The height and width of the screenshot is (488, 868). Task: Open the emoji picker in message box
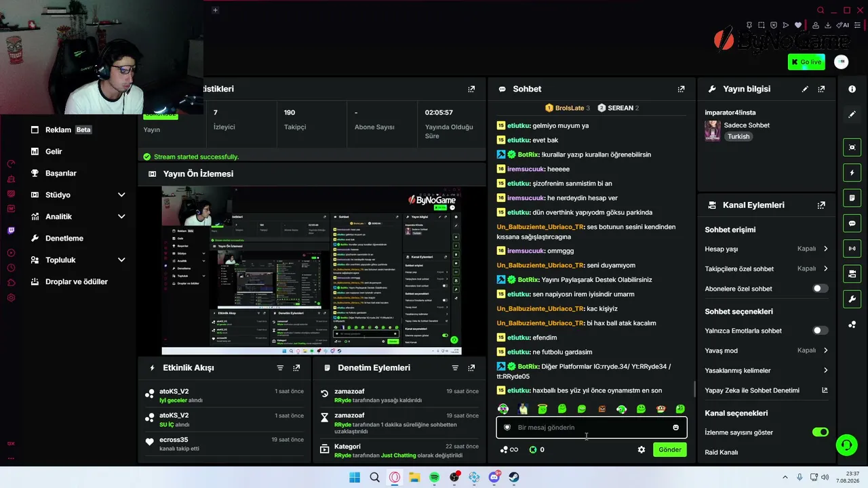(x=675, y=427)
